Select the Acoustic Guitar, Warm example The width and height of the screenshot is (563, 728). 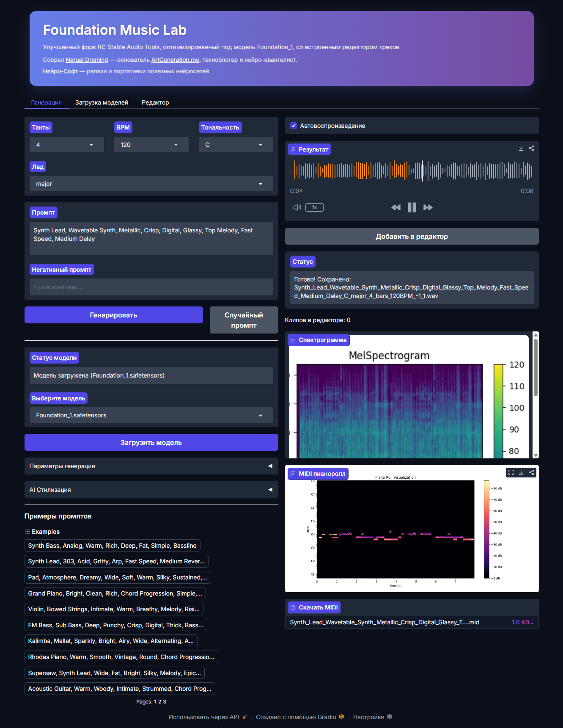120,689
